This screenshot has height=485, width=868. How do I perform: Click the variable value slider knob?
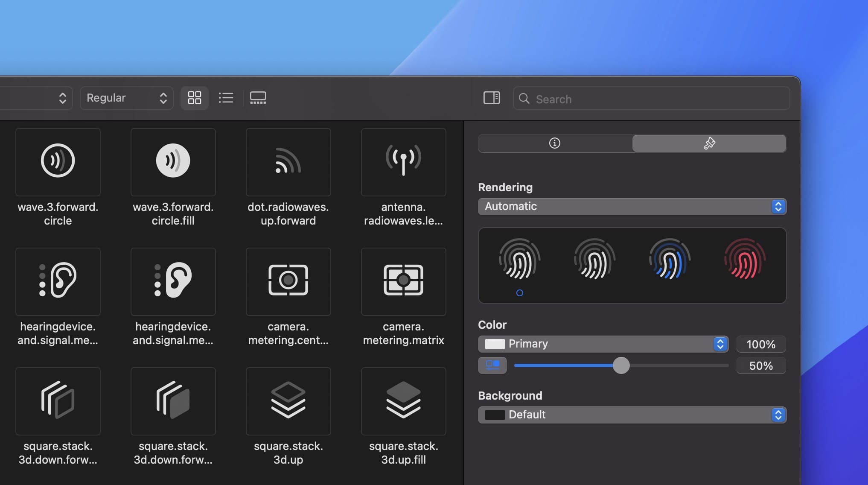[x=621, y=365]
